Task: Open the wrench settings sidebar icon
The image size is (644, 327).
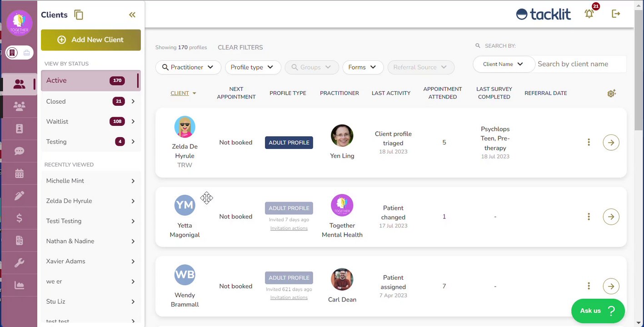Action: pos(19,263)
